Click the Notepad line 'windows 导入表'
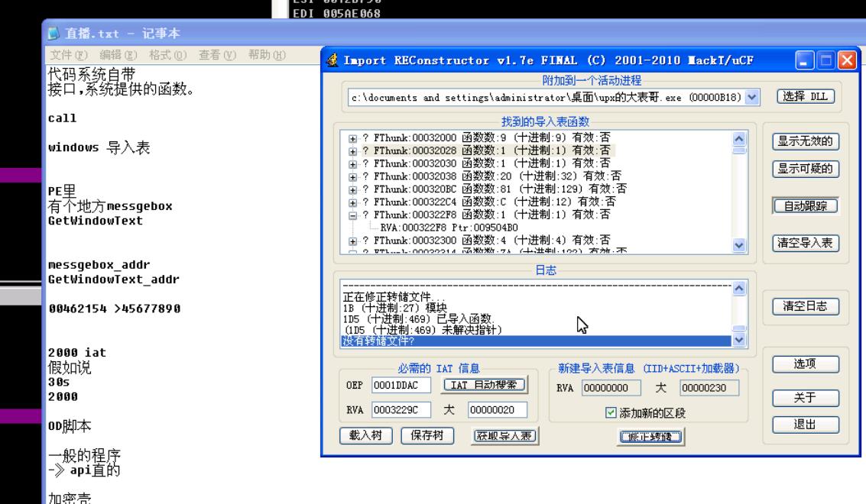Image resolution: width=866 pixels, height=504 pixels. tap(99, 147)
